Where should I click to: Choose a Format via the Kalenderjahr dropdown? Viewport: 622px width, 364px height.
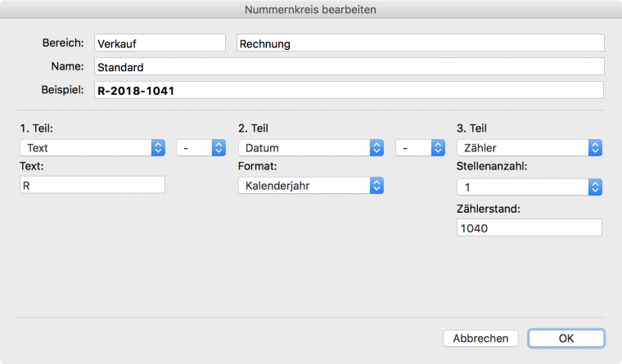[x=311, y=186]
